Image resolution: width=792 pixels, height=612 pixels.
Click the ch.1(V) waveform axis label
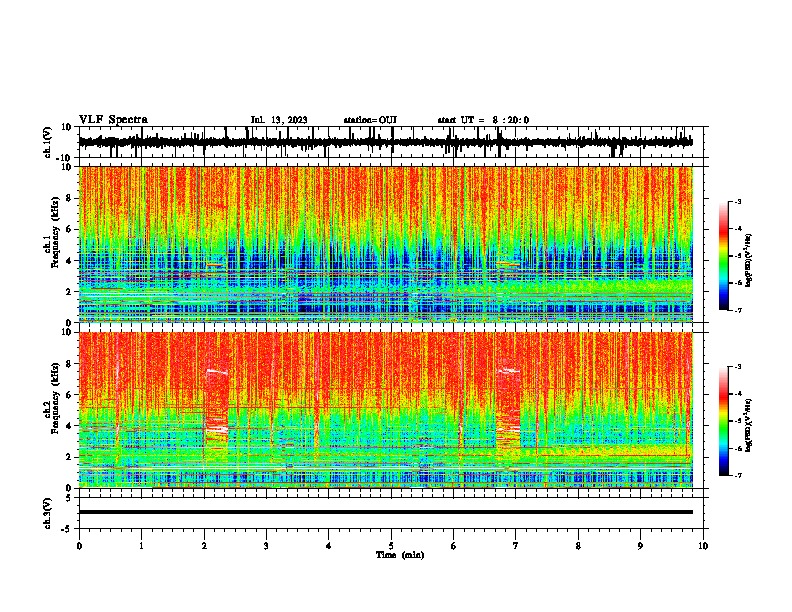point(48,142)
